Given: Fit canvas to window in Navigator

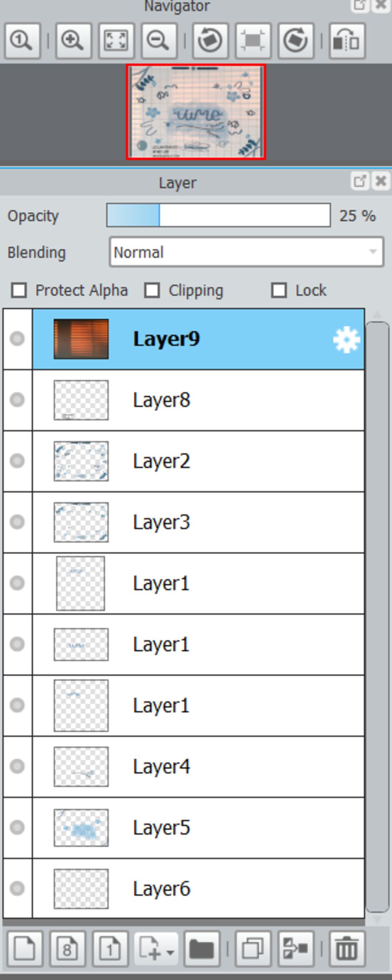Looking at the screenshot, I should [116, 41].
